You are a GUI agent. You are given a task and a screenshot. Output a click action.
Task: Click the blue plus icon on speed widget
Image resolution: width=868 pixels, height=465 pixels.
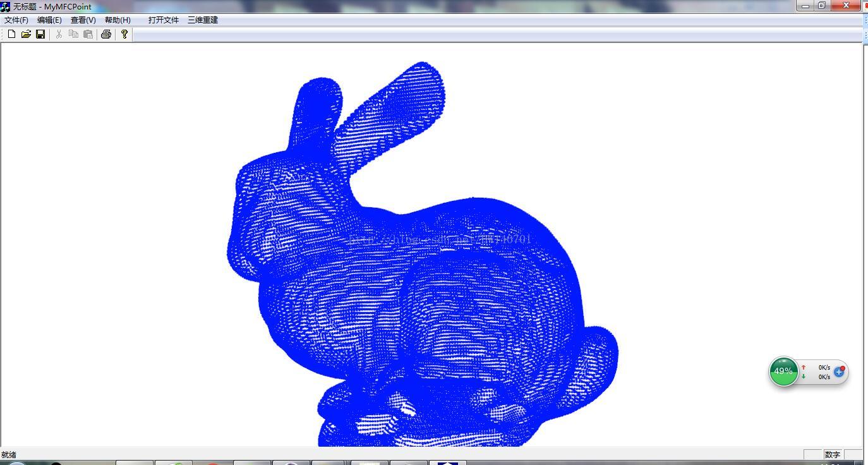[x=839, y=371]
